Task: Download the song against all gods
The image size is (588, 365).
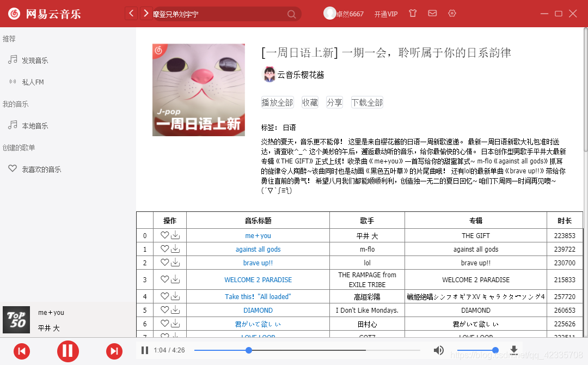Action: point(175,249)
